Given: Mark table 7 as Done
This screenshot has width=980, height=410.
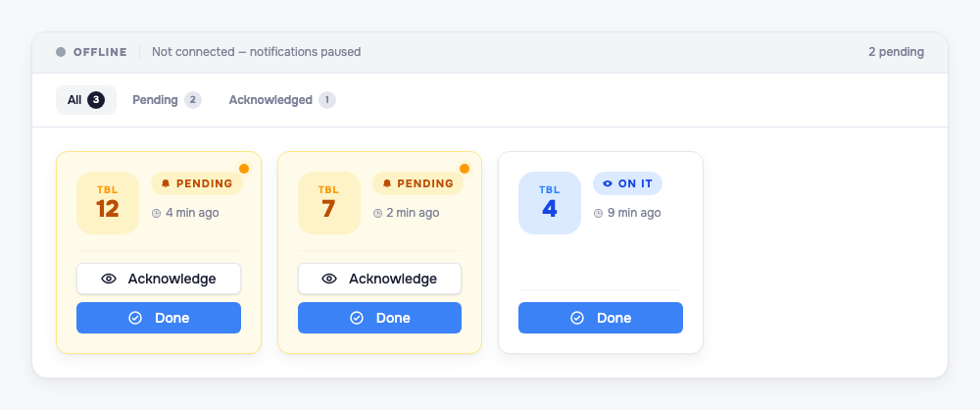Looking at the screenshot, I should coord(379,318).
